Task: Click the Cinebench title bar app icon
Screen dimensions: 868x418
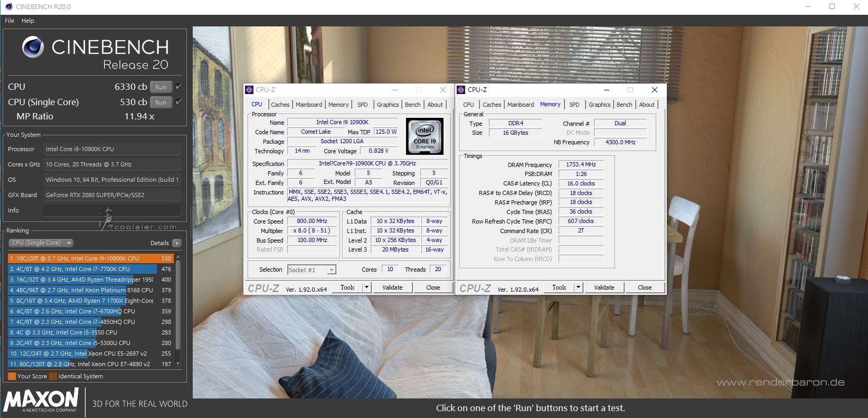Action: pyautogui.click(x=8, y=7)
